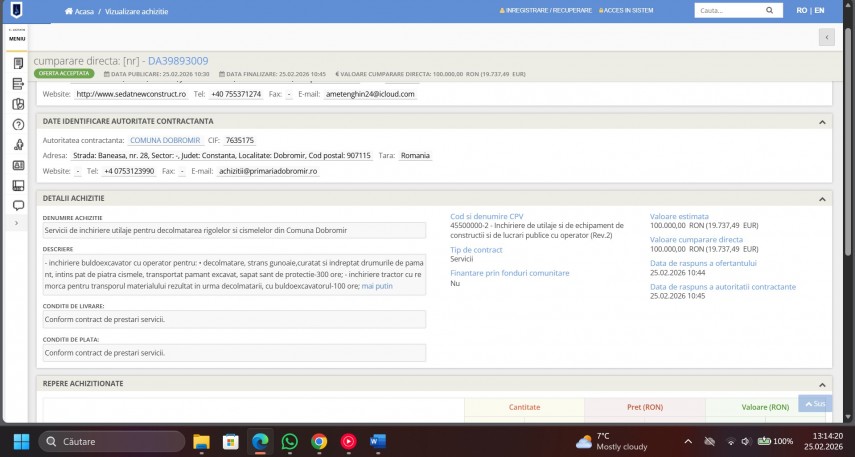Click the Acasa home icon in breadcrumb

pos(68,10)
